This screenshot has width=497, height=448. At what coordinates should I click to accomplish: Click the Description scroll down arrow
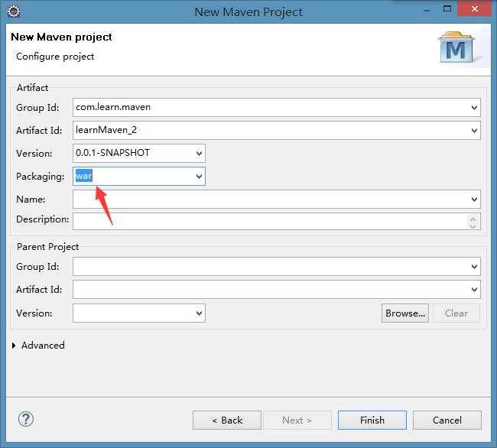tap(473, 226)
